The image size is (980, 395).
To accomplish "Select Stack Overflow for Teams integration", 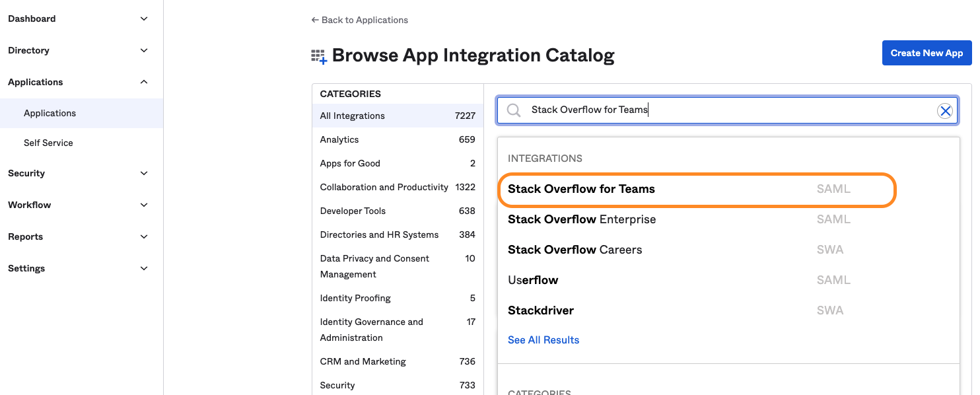I will (697, 190).
